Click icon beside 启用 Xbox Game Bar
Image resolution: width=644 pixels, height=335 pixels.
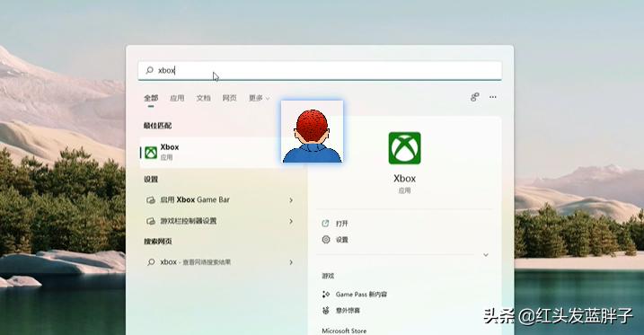coord(151,200)
